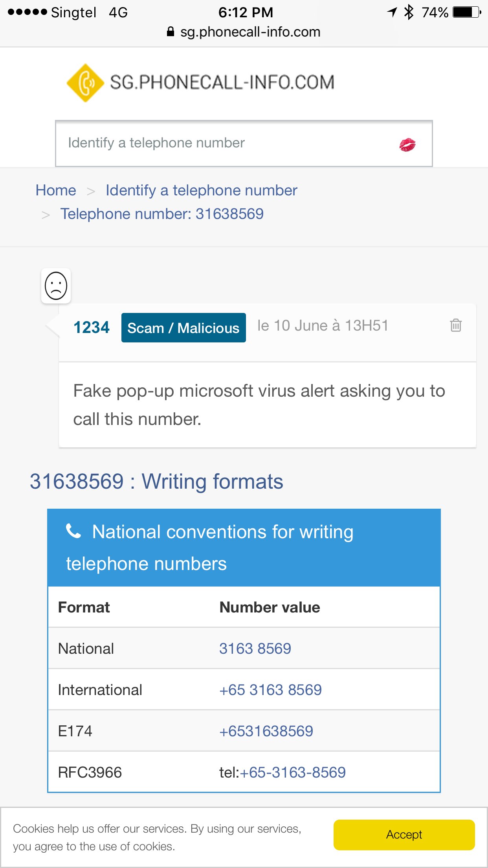The image size is (488, 868).
Task: Open RFC3966 link +65-3163-8569
Action: tap(293, 772)
